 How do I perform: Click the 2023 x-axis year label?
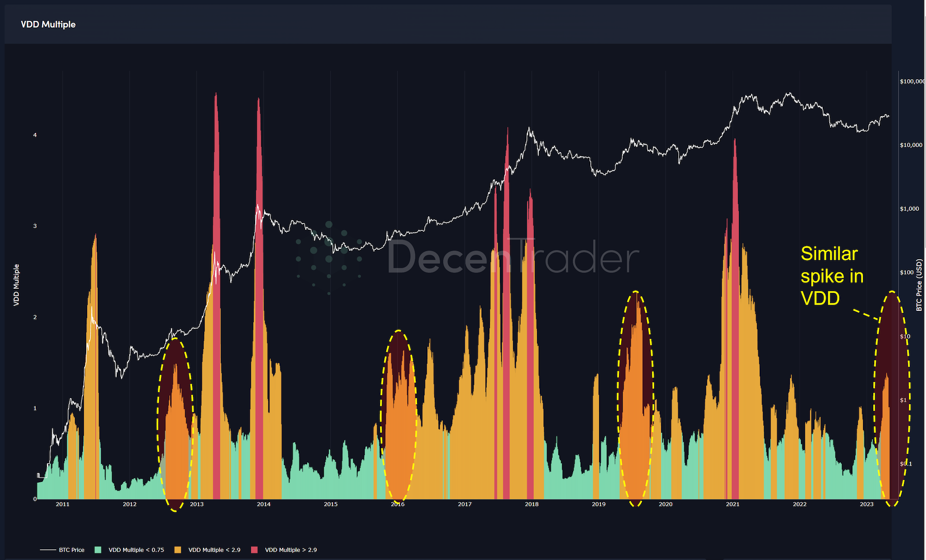tap(866, 504)
